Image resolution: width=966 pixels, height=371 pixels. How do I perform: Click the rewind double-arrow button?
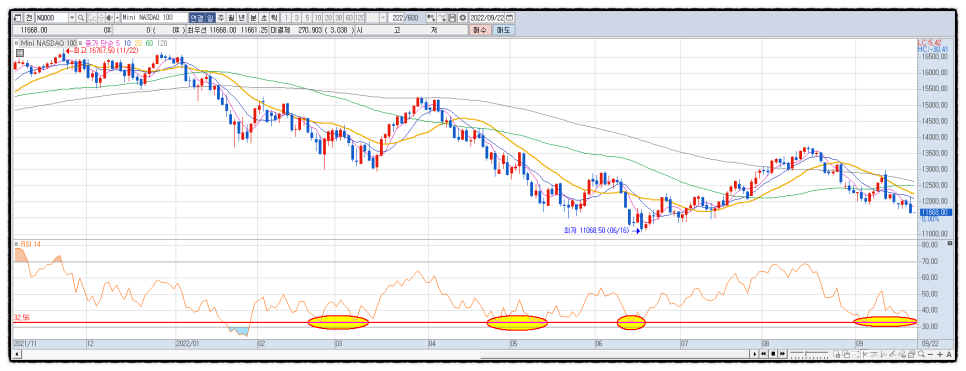tap(763, 354)
